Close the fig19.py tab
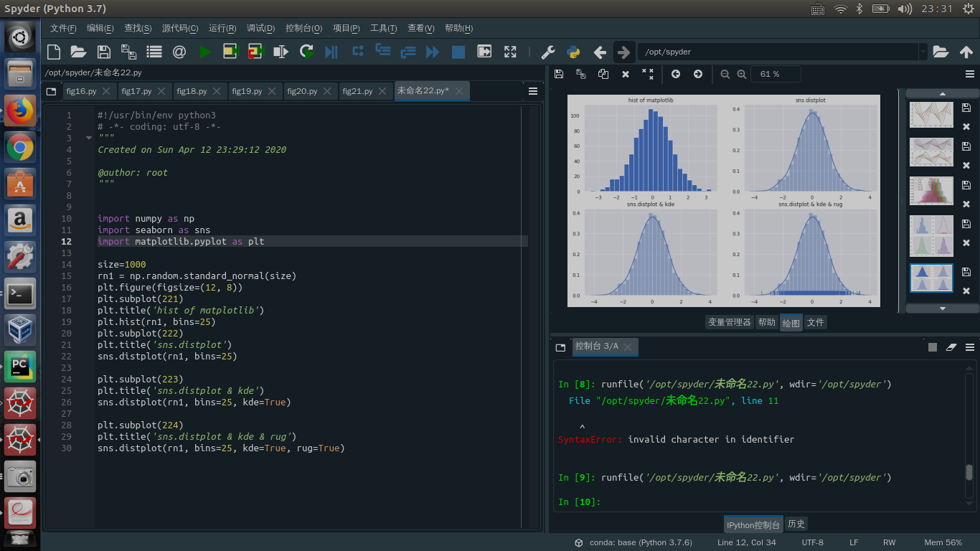Screen dimensions: 980x551 273,91
